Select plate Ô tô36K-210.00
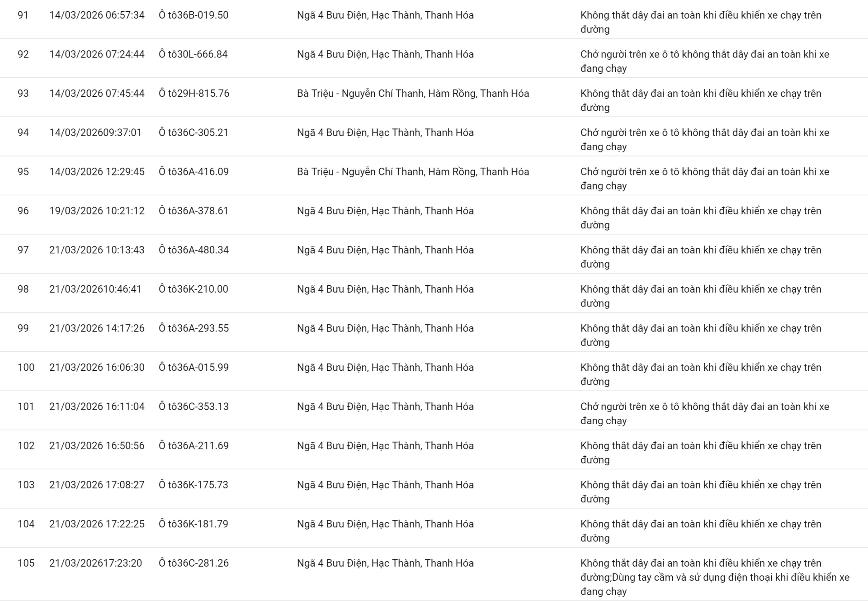Viewport: 868px width, 601px height. [193, 289]
